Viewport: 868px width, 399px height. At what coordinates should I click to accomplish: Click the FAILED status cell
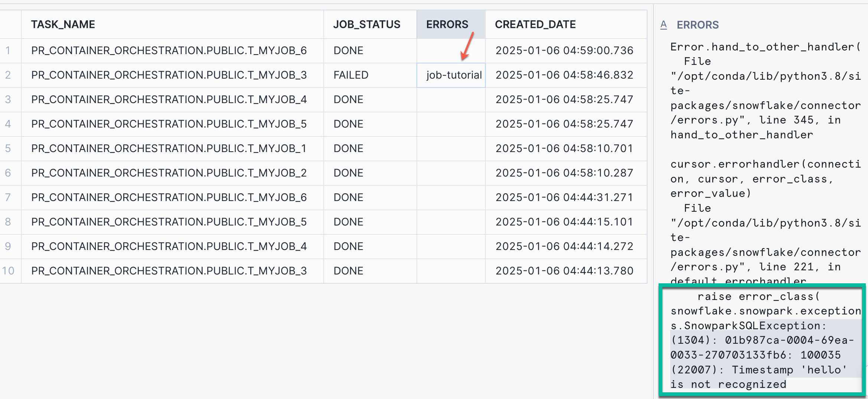[x=351, y=75]
